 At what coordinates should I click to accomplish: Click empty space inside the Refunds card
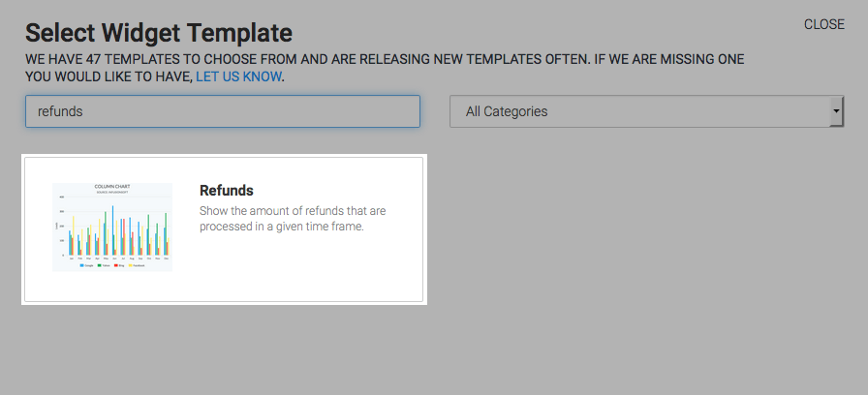(x=310, y=271)
